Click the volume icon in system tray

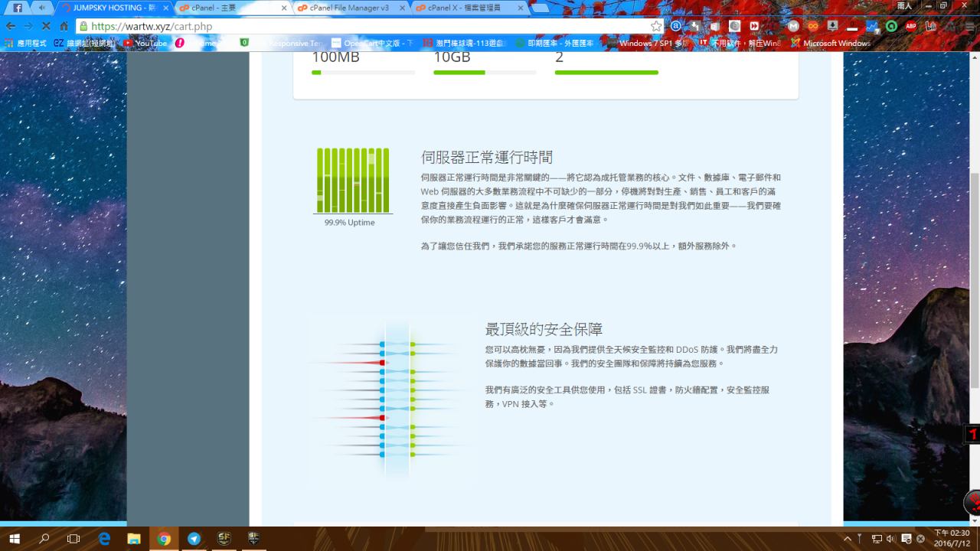point(891,539)
